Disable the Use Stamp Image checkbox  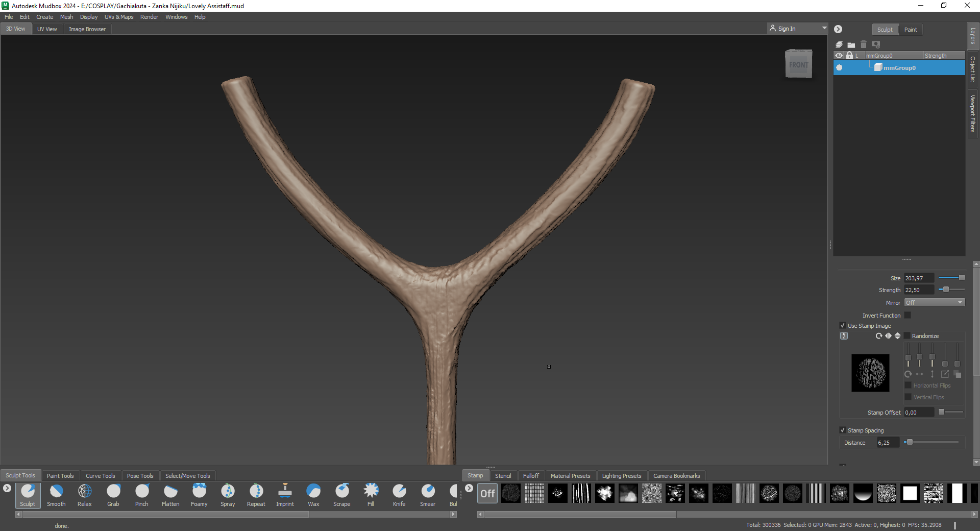click(843, 326)
